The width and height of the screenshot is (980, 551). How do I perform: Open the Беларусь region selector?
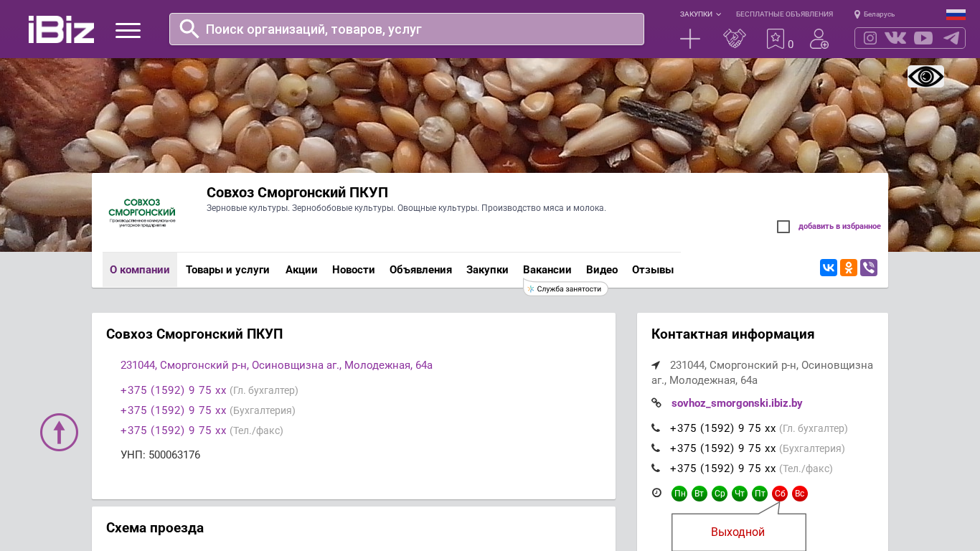(875, 14)
